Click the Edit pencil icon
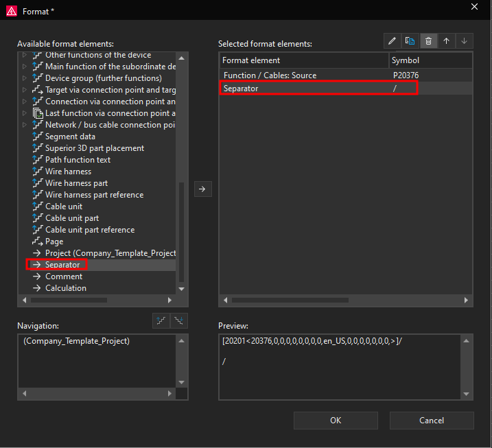 393,41
